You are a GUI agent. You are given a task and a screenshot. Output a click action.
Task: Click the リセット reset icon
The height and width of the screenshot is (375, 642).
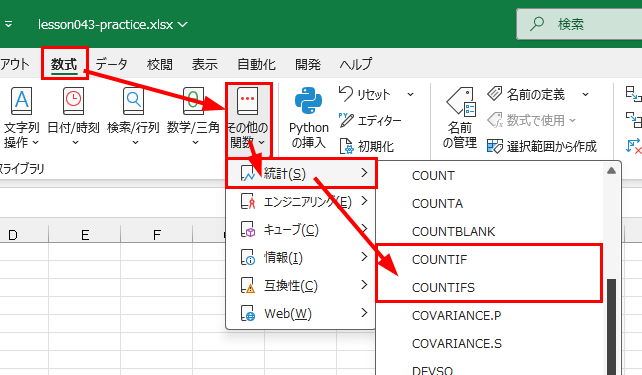point(346,94)
